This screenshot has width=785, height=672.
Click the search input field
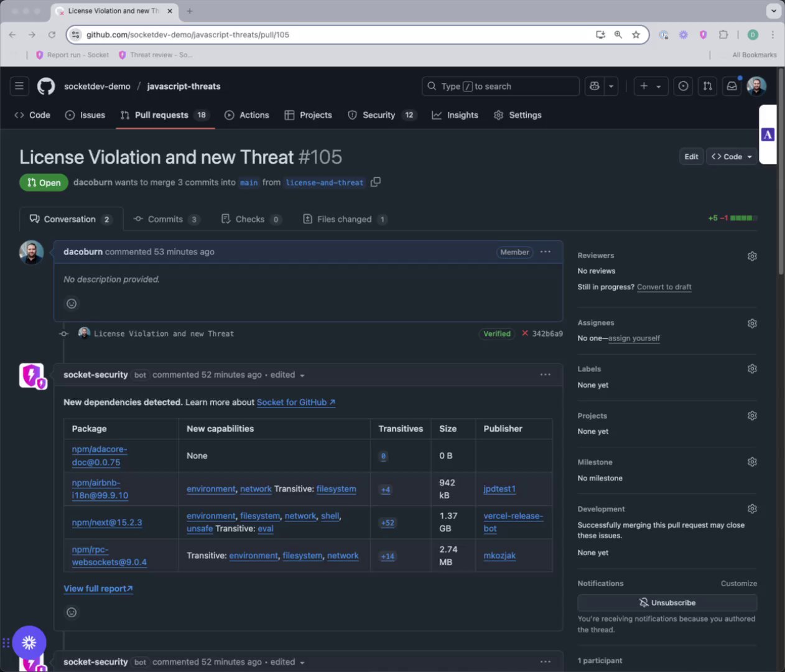pyautogui.click(x=501, y=86)
